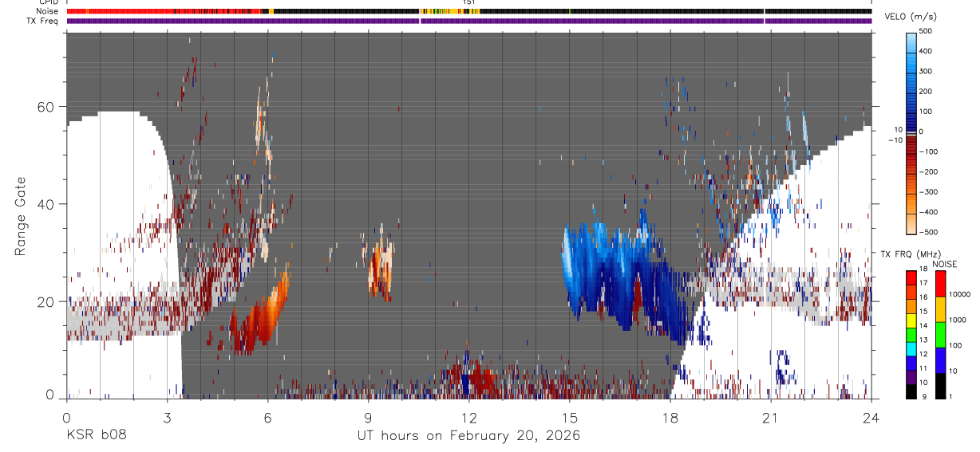Click the '10000' noise legend label
The width and height of the screenshot is (980, 452).
959,295
